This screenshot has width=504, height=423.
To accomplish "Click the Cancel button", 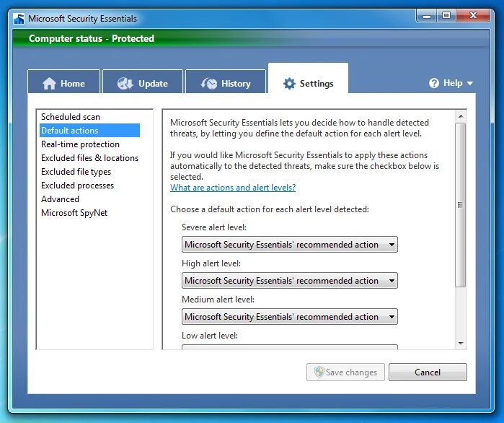I will tap(428, 372).
